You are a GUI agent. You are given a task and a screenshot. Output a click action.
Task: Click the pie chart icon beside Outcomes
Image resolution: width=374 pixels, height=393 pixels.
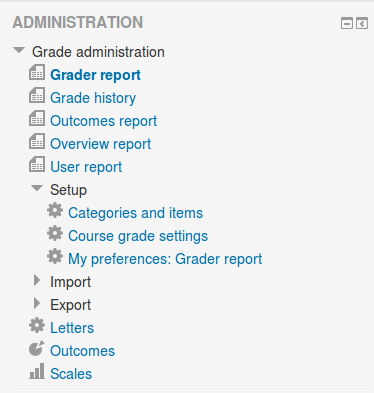tap(37, 348)
